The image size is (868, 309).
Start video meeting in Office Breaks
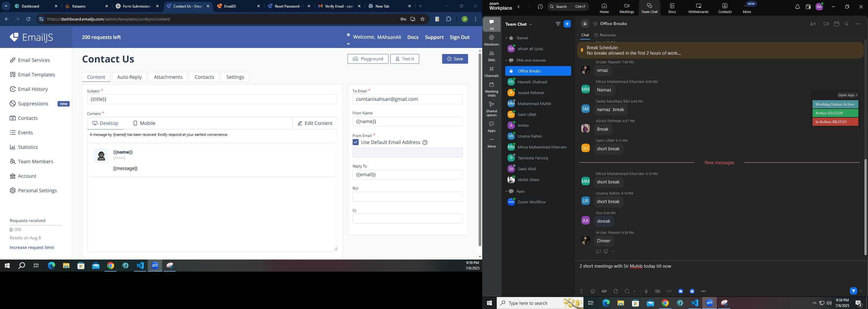[x=826, y=24]
